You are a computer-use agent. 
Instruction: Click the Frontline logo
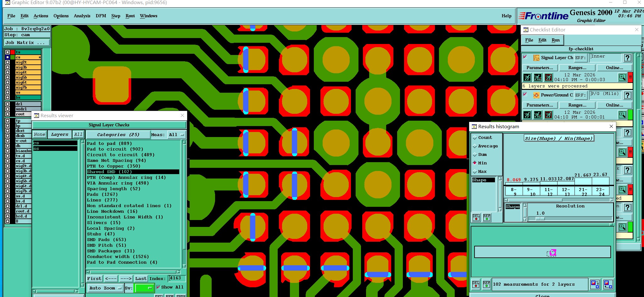(x=543, y=16)
